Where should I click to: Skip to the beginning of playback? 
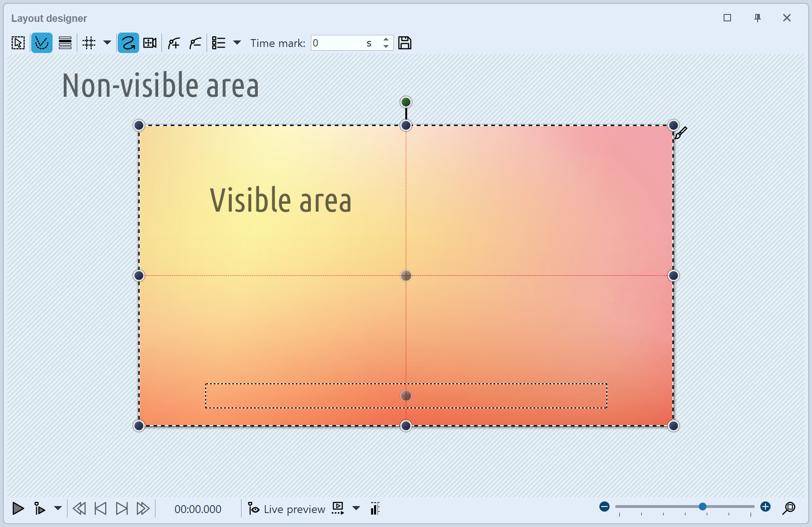(x=79, y=509)
